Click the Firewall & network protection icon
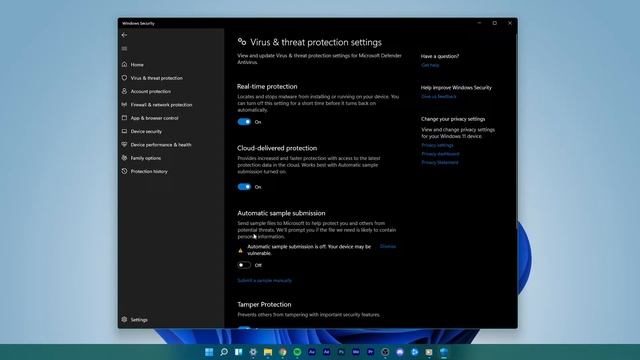This screenshot has height=360, width=640. 124,104
